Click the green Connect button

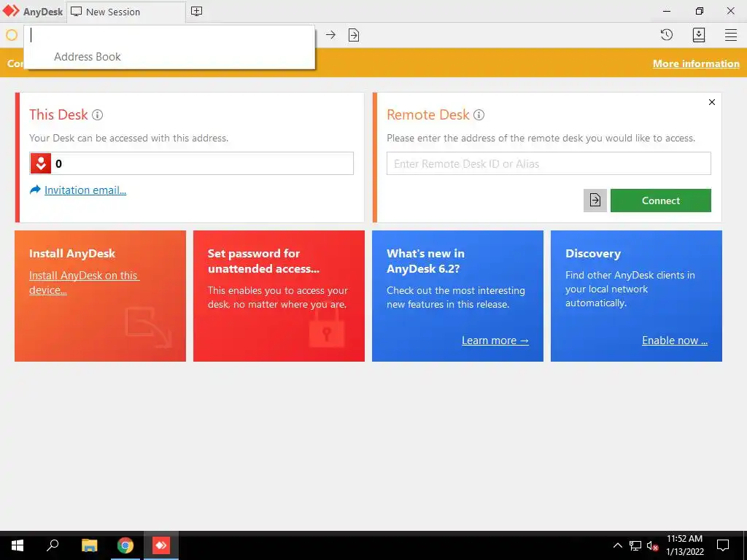tap(661, 201)
